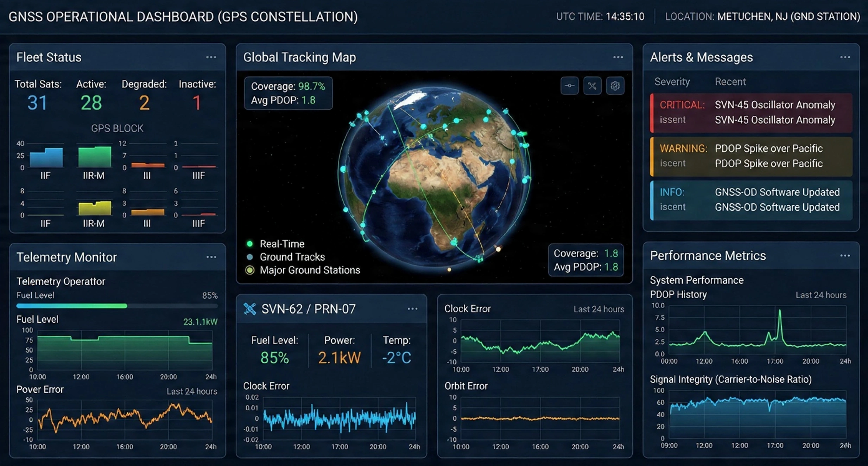This screenshot has width=868, height=466.
Task: Click the PDOP History spike peak
Action: point(780,311)
